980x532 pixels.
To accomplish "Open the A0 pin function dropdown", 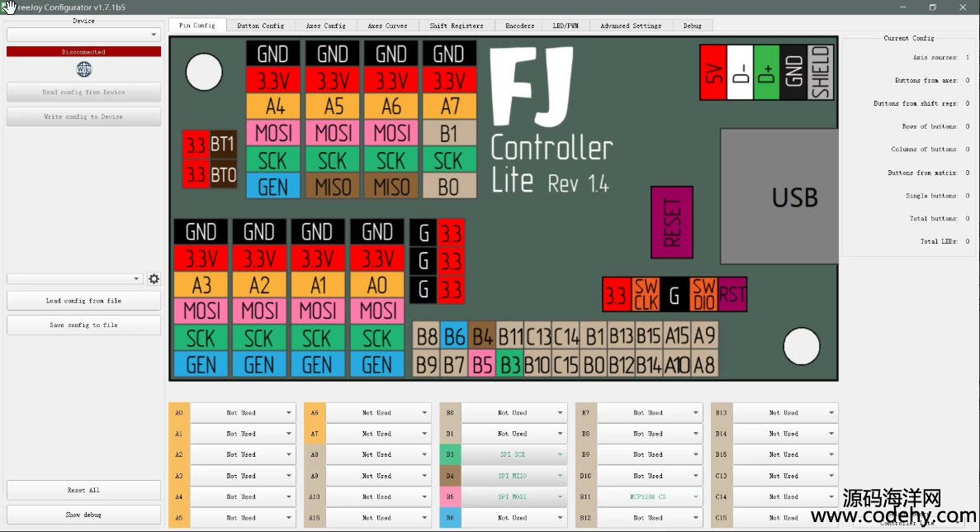I will (242, 412).
